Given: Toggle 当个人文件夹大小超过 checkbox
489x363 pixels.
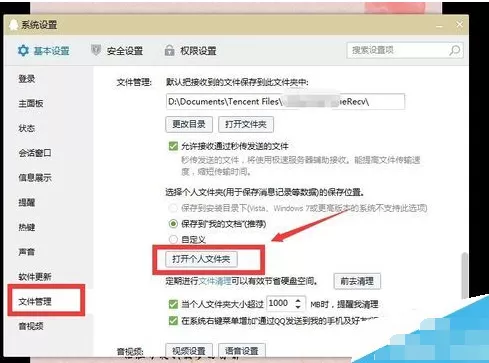Looking at the screenshot, I should (173, 304).
